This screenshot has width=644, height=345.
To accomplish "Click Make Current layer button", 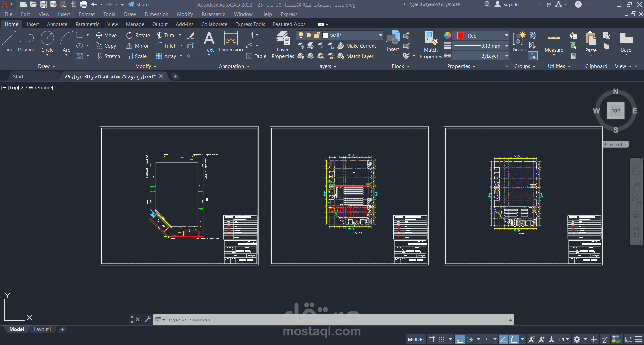I will point(357,46).
